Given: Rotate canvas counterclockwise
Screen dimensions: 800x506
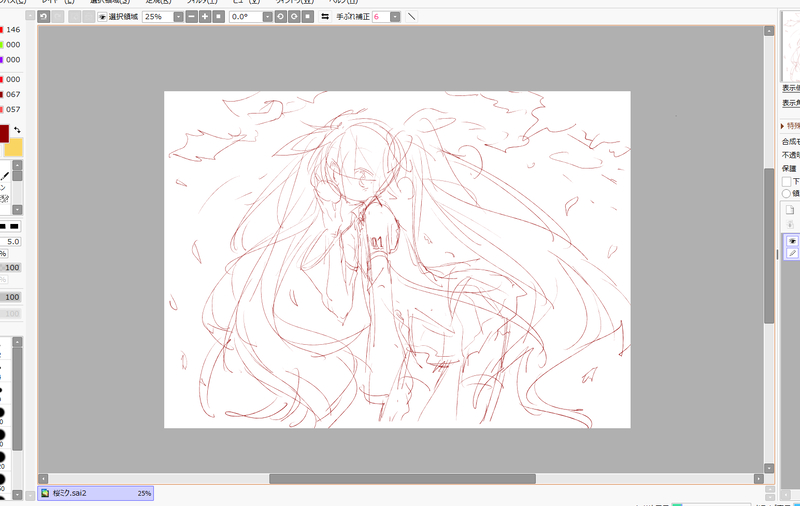Looking at the screenshot, I should click(x=281, y=17).
